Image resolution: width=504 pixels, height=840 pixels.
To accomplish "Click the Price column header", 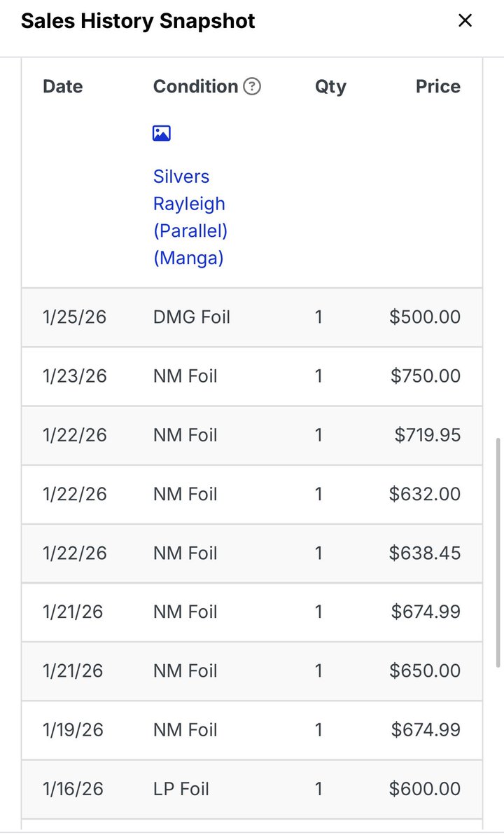I will pyautogui.click(x=437, y=87).
